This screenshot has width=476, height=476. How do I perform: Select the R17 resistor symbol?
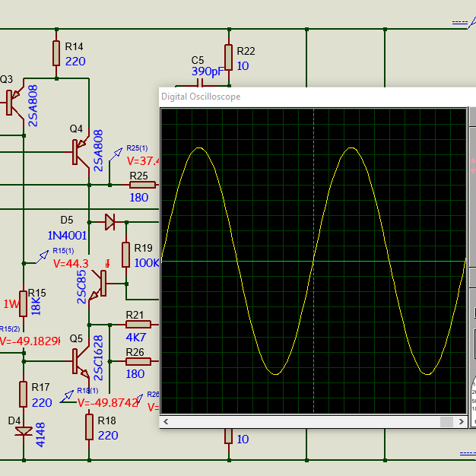[24, 394]
